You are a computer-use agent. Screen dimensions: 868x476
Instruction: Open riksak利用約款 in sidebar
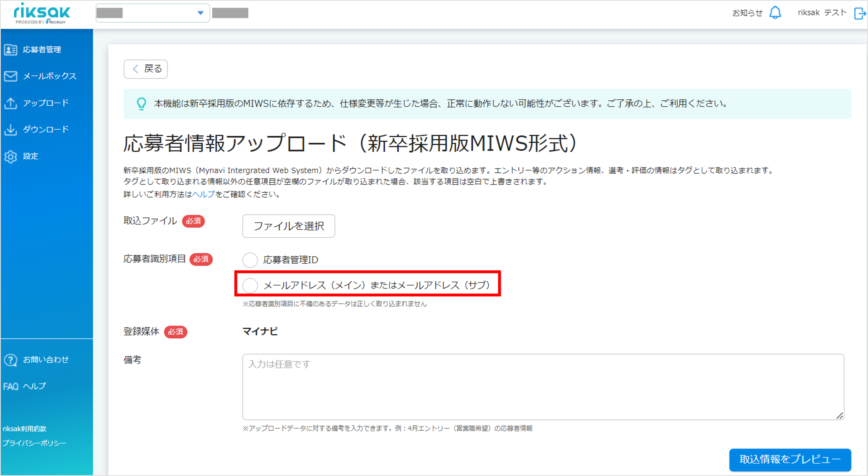25,429
